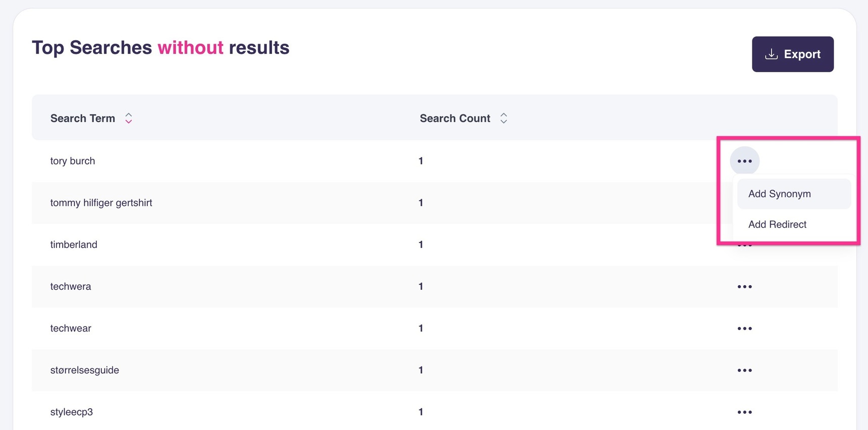868x430 pixels.
Task: Click Search Term column header
Action: [83, 118]
